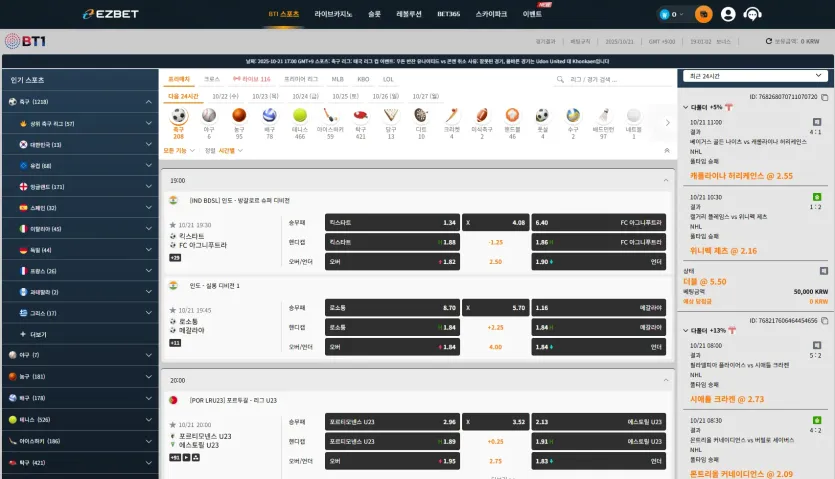Select the American football icon (2)

[482, 116]
